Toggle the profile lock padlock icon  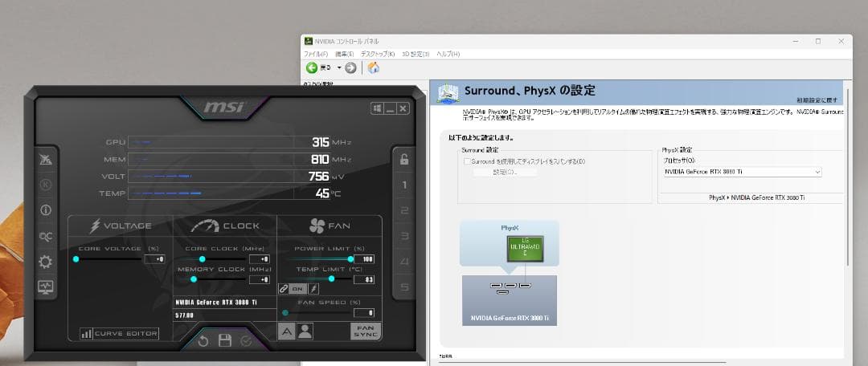[x=404, y=159]
